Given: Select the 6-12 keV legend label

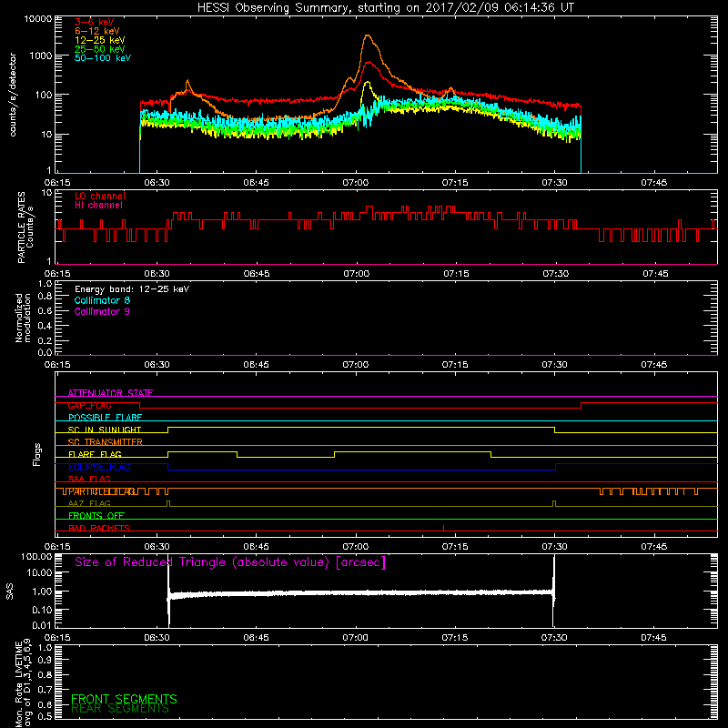Looking at the screenshot, I should click(x=97, y=31).
